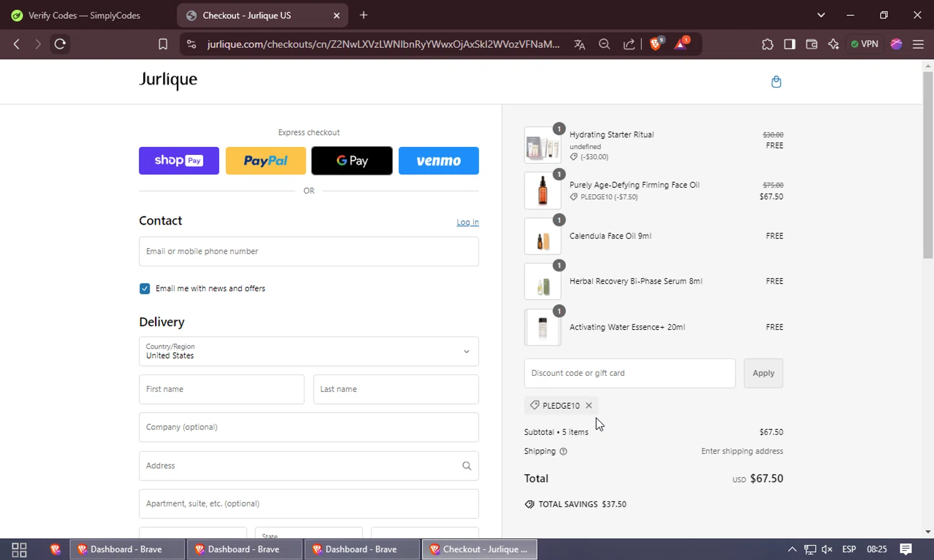Click Hydrating Starter Ritual thumbnail

(542, 146)
